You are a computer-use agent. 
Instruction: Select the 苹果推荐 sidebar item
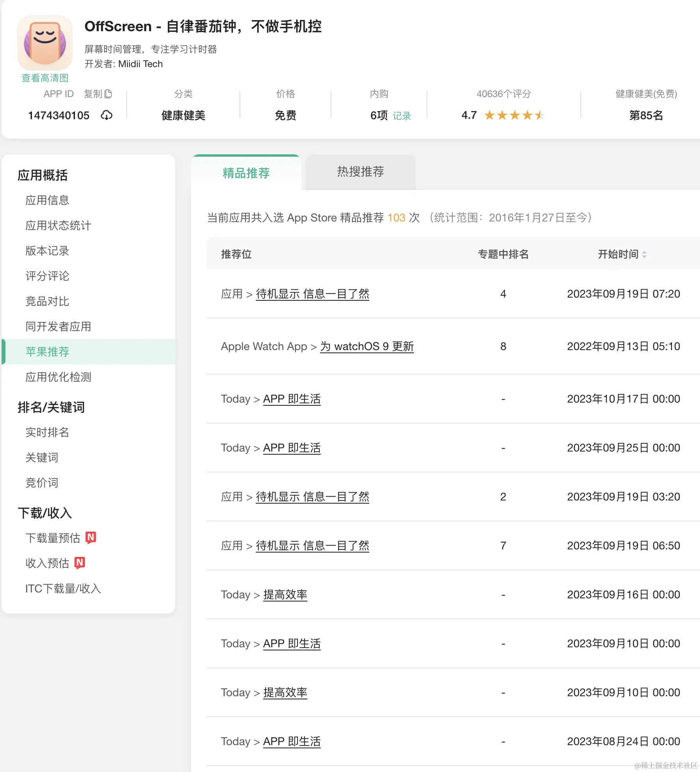click(88, 352)
